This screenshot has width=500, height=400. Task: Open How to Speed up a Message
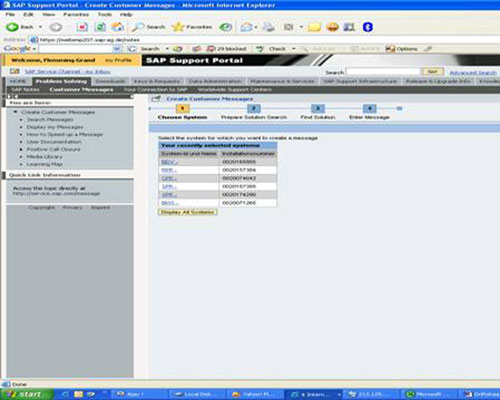point(65,134)
